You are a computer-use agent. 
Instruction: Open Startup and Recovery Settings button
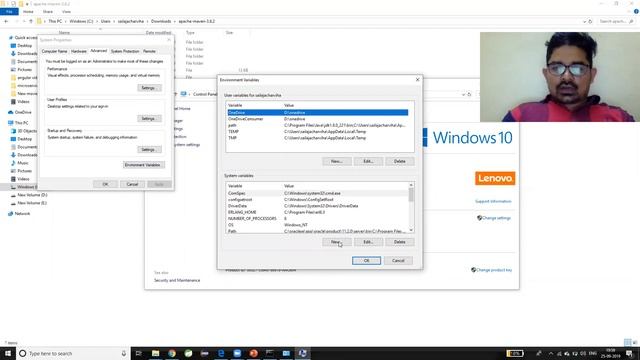pos(149,149)
